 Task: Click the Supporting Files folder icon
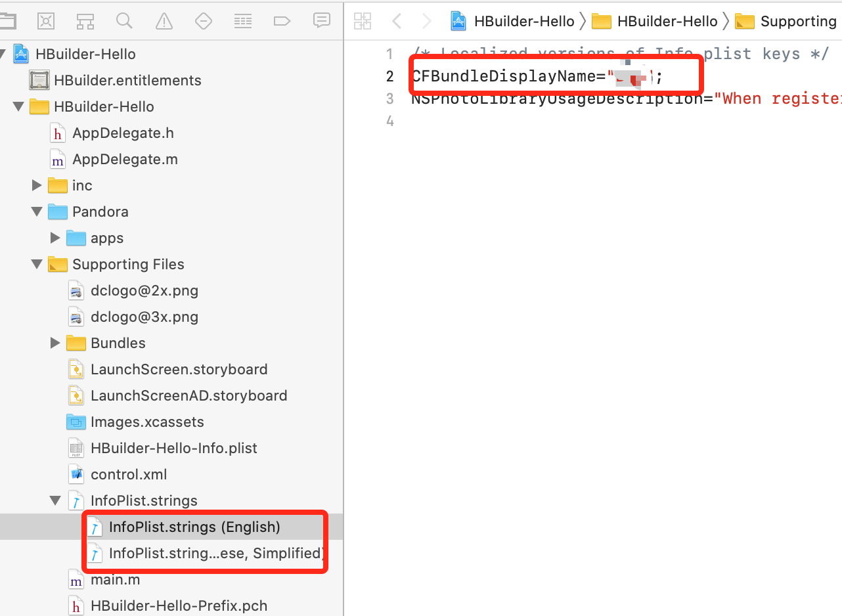[58, 264]
